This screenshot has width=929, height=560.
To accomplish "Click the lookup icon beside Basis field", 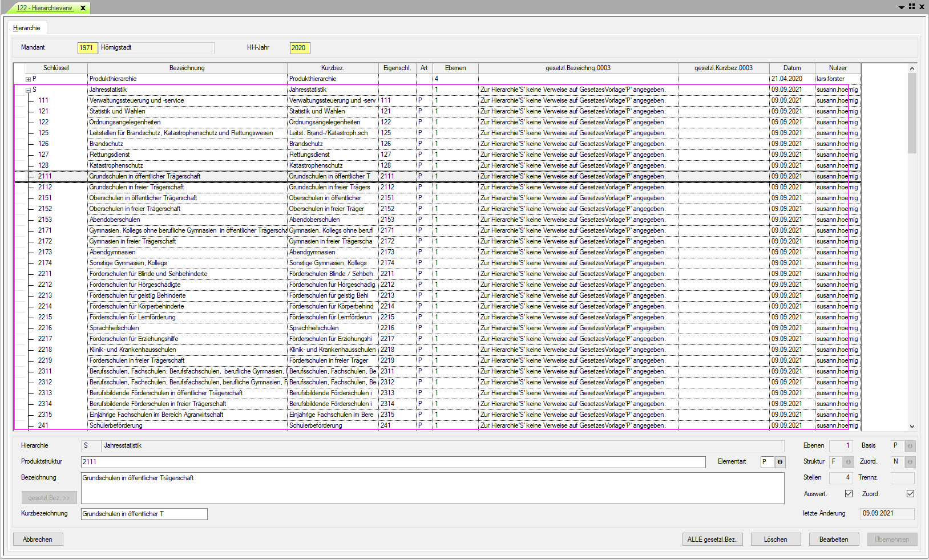I will pyautogui.click(x=910, y=446).
